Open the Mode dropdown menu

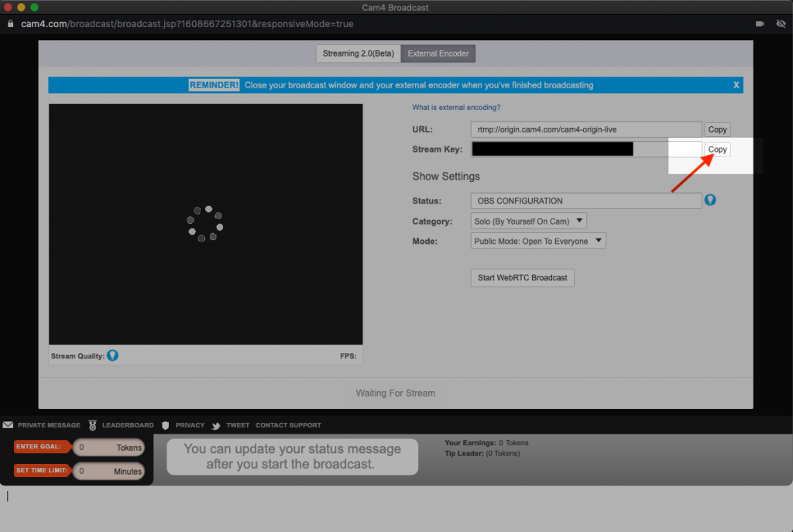[x=538, y=242]
